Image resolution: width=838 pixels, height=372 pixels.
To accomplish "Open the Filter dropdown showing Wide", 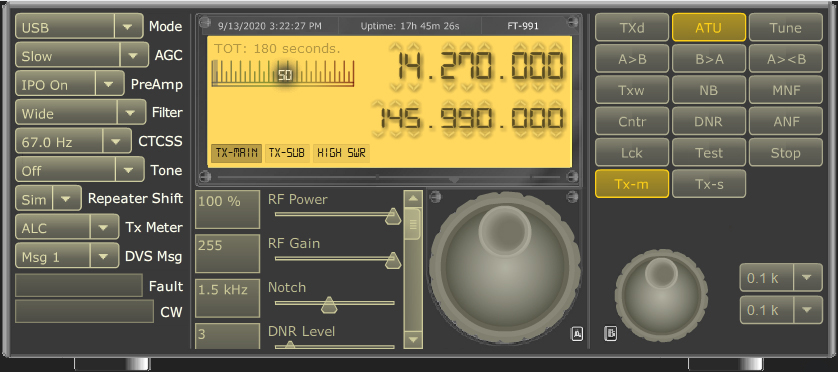I will click(x=80, y=112).
